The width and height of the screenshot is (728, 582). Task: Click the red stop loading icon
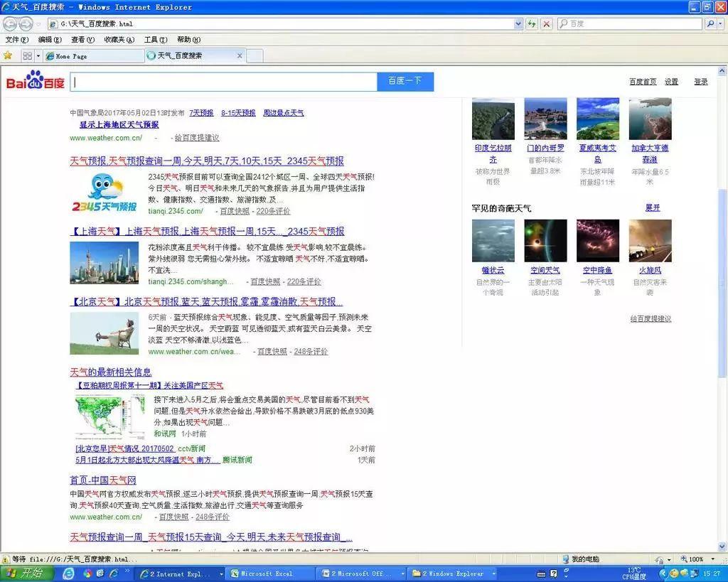547,23
